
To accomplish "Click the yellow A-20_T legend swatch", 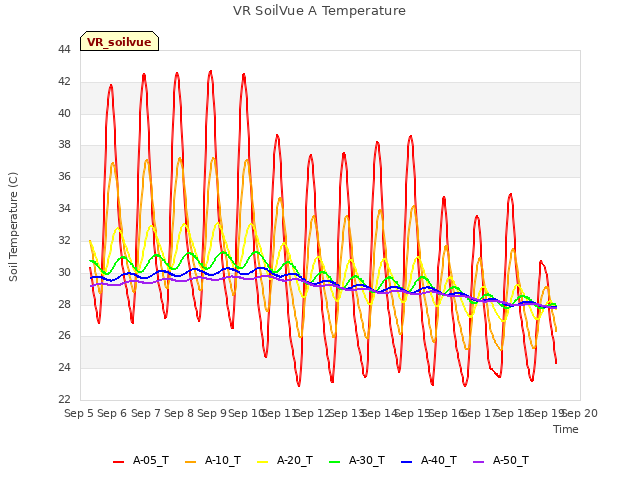I will [x=262, y=462].
